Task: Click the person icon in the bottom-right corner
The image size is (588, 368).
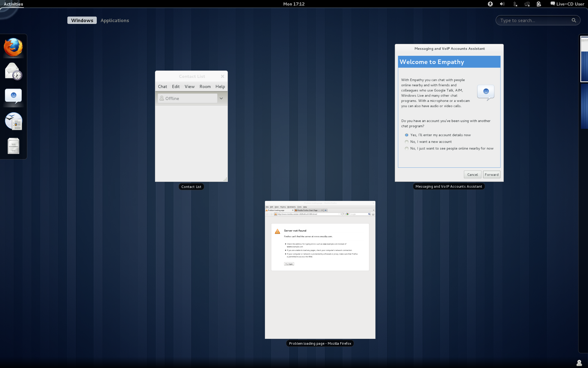Action: (x=579, y=363)
